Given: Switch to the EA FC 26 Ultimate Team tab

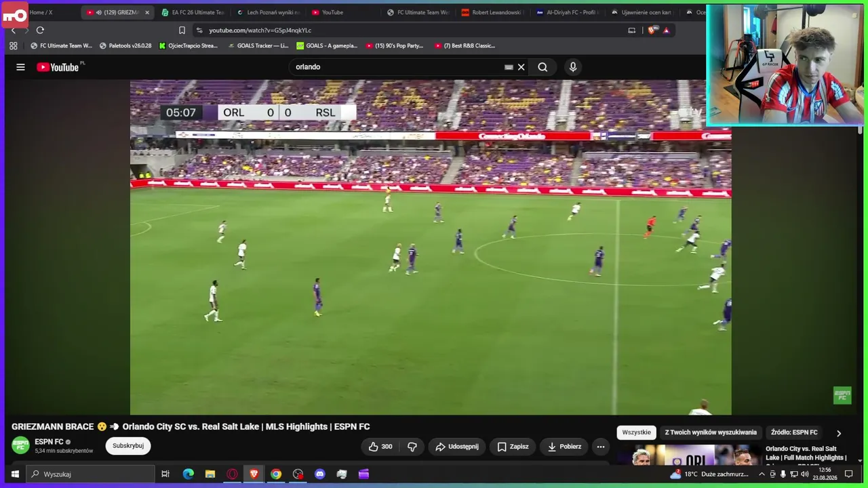Looking at the screenshot, I should pos(192,12).
